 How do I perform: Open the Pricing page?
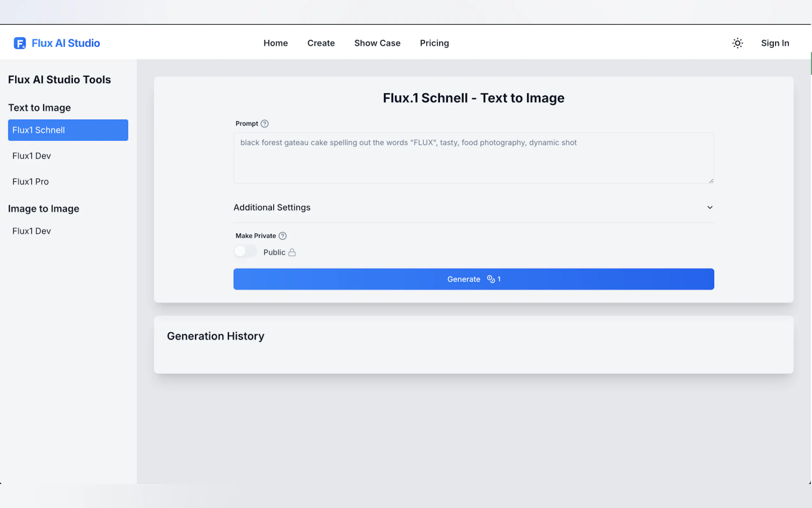434,43
